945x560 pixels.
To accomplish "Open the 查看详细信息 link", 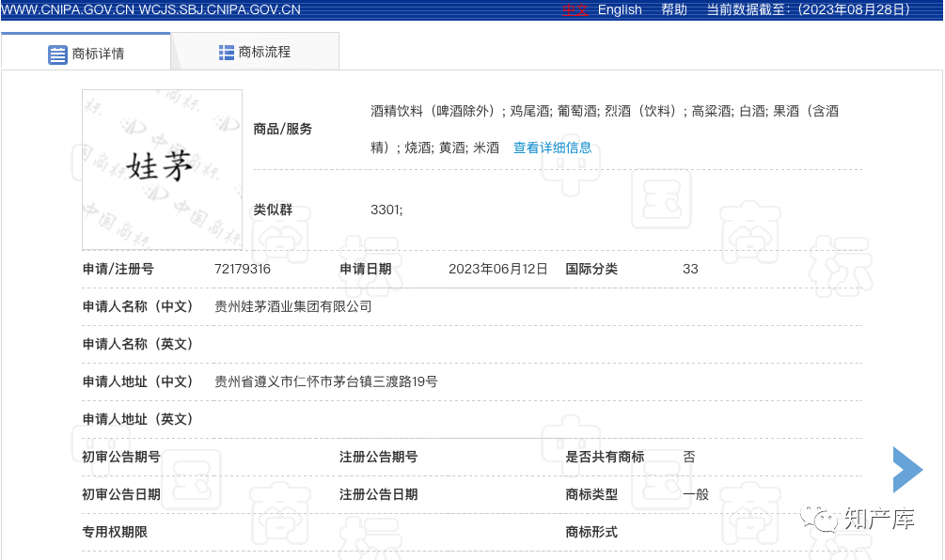I will point(553,148).
